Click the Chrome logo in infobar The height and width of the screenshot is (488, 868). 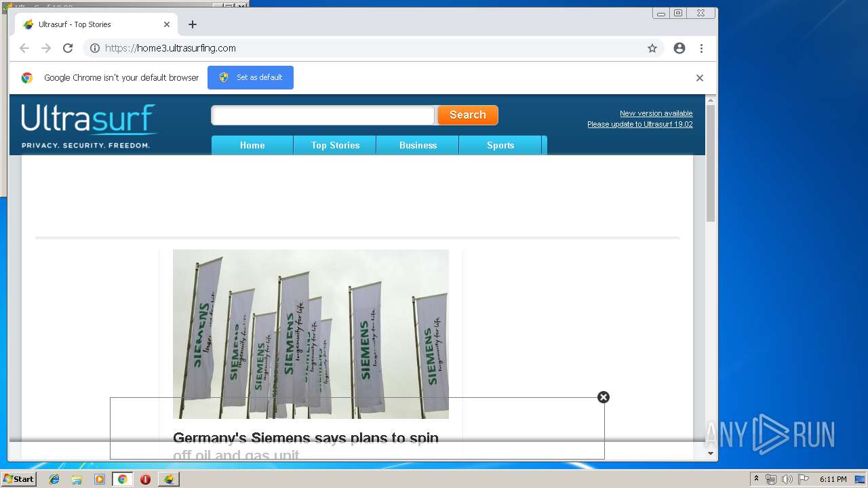27,78
